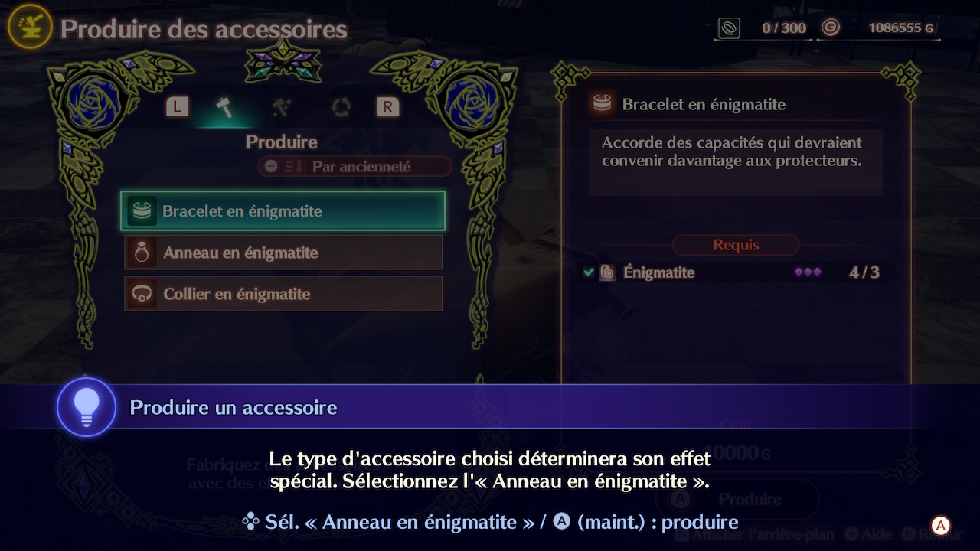Click the anvil crafting icon beside the title

pyautogui.click(x=29, y=30)
